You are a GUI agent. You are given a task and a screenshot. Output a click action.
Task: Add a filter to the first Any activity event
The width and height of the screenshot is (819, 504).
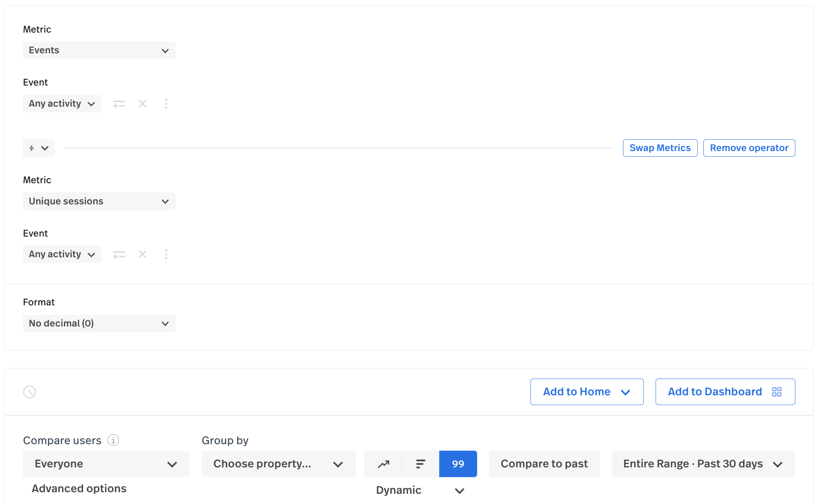click(x=119, y=103)
